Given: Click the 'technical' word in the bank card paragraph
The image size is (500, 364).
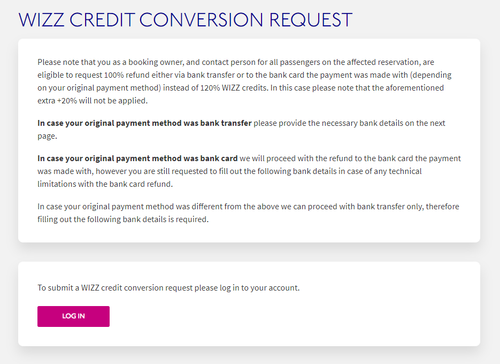Looking at the screenshot, I should (405, 171).
